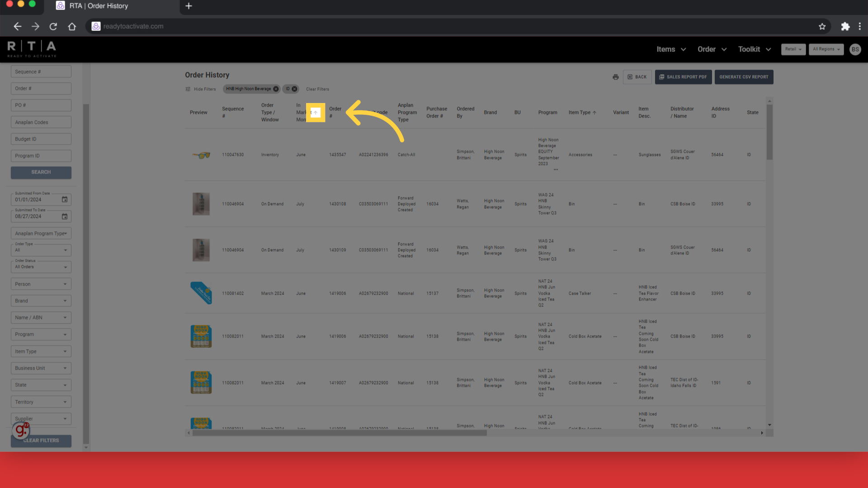Expand the Brand filter dropdown
This screenshot has height=488, width=868.
[x=41, y=301]
